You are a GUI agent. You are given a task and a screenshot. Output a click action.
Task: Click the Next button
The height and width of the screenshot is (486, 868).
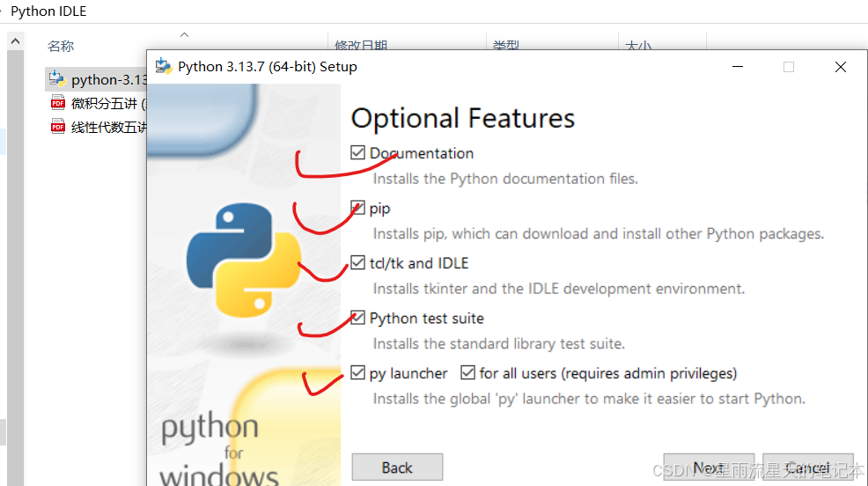point(709,468)
